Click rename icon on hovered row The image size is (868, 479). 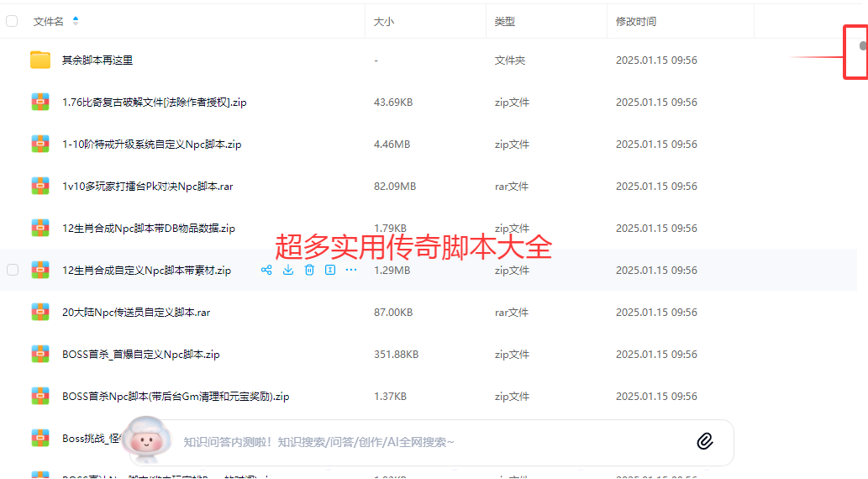point(330,270)
